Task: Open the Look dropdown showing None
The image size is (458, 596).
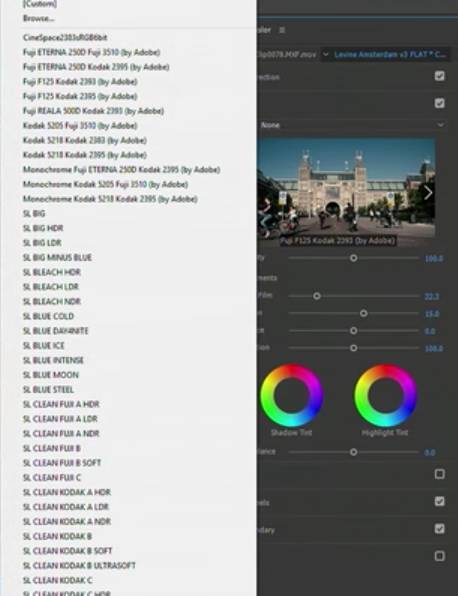Action: 352,125
